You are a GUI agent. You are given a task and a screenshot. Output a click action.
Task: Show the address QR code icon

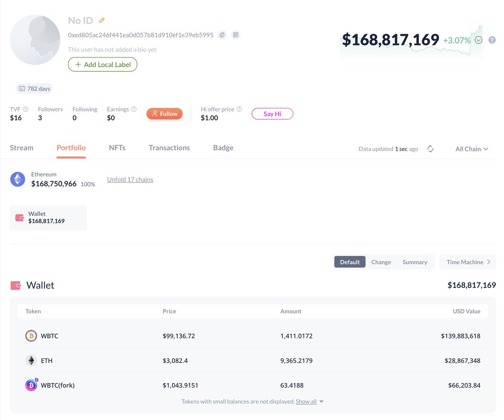(236, 35)
